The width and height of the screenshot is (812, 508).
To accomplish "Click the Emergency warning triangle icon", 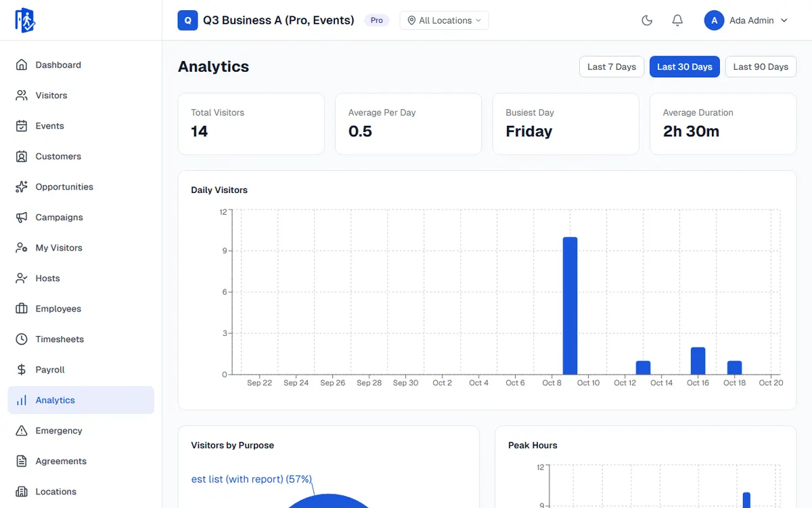I will [22, 431].
